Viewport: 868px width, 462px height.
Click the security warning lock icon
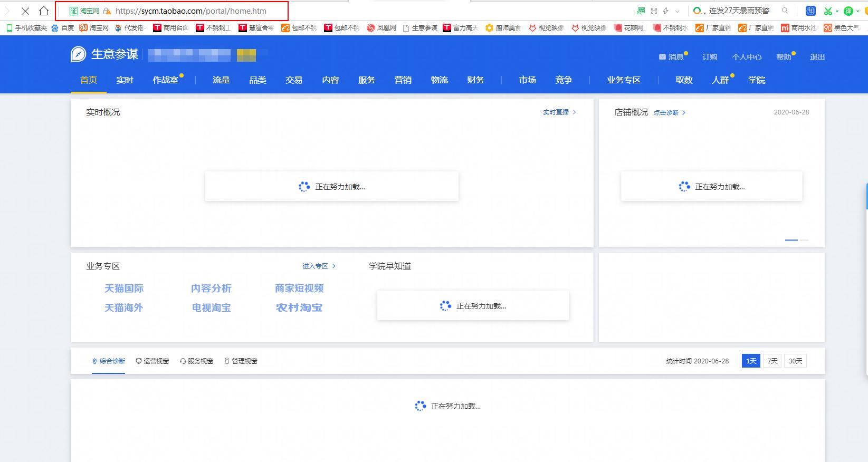[x=107, y=11]
